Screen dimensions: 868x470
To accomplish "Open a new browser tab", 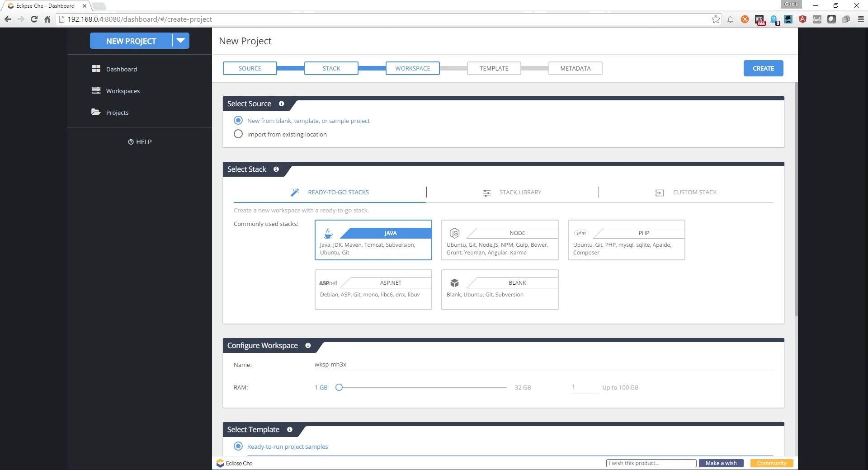I will (x=99, y=6).
